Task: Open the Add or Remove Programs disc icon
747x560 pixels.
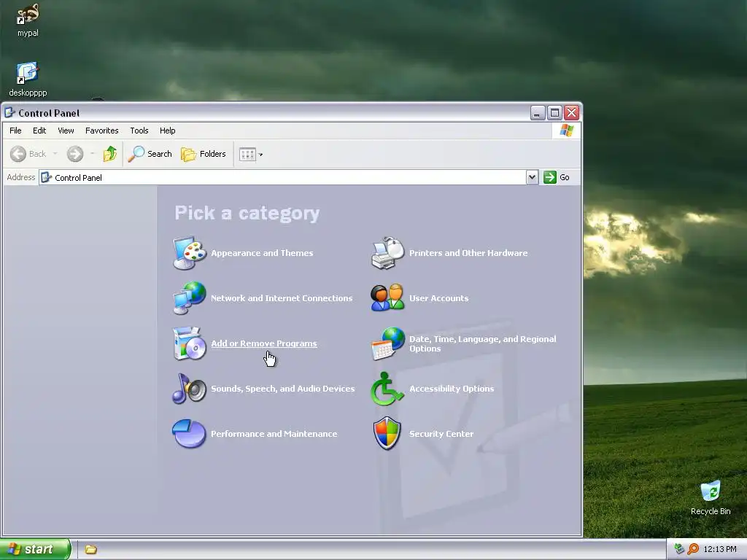Action: coord(189,343)
